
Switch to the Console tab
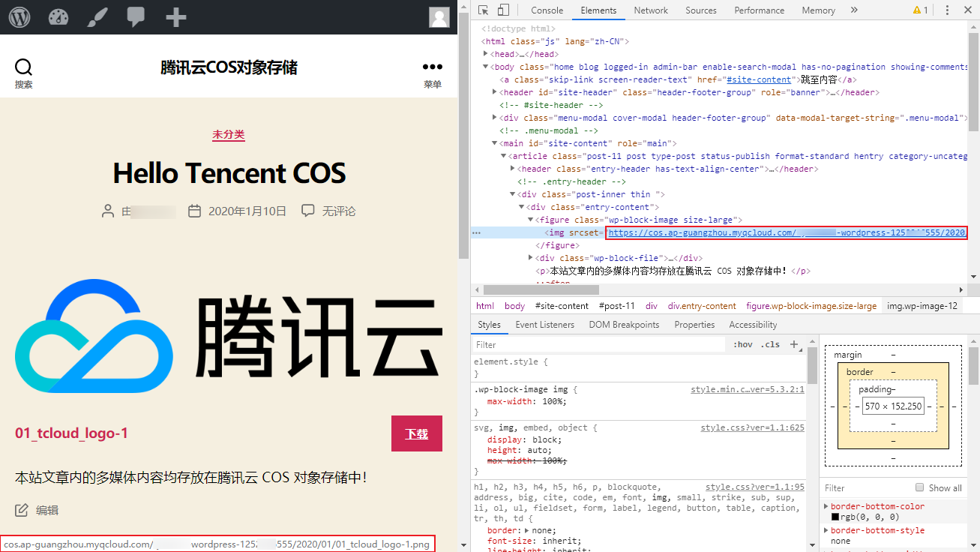coord(547,10)
